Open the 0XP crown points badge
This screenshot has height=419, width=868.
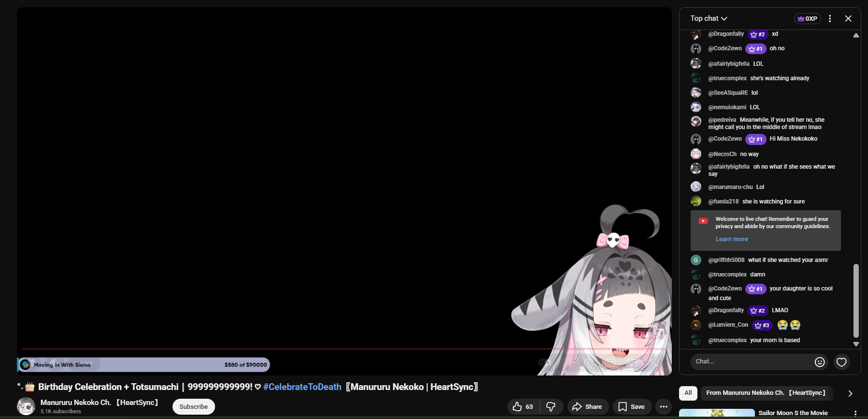pos(808,19)
